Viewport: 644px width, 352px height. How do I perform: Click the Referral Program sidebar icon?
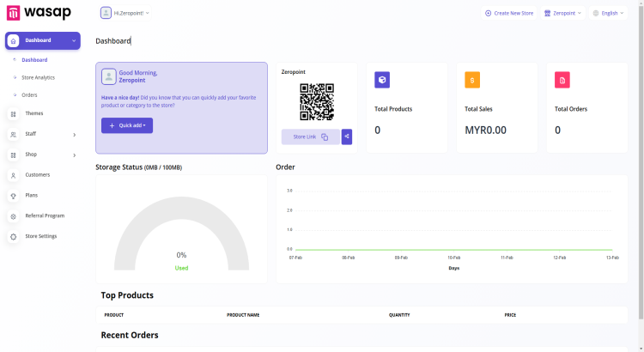13,216
